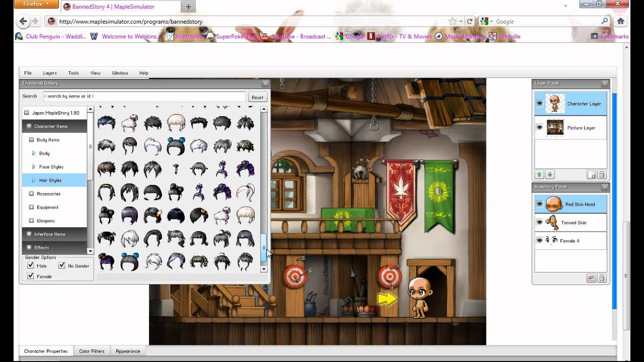644x362 pixels.
Task: Click gallery scrollbar up arrow
Action: [x=264, y=109]
